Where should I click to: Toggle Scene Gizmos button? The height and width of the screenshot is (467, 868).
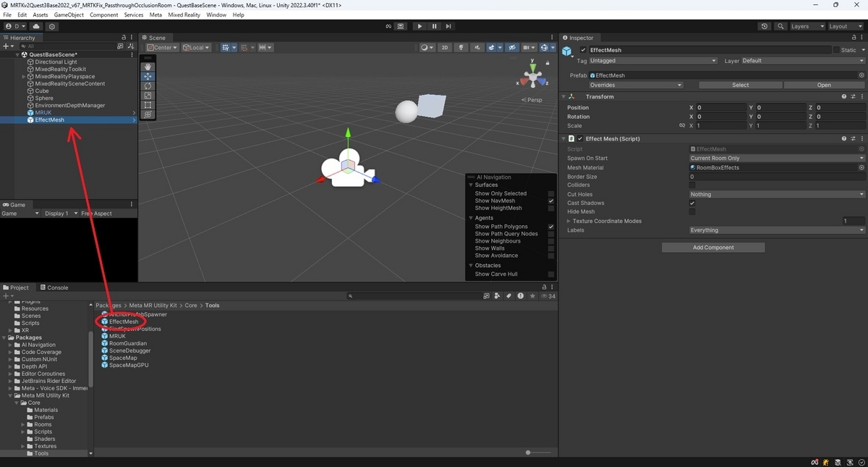click(544, 48)
